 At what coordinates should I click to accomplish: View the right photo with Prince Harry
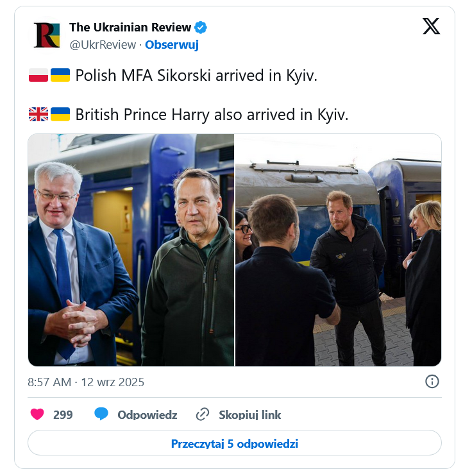(339, 250)
